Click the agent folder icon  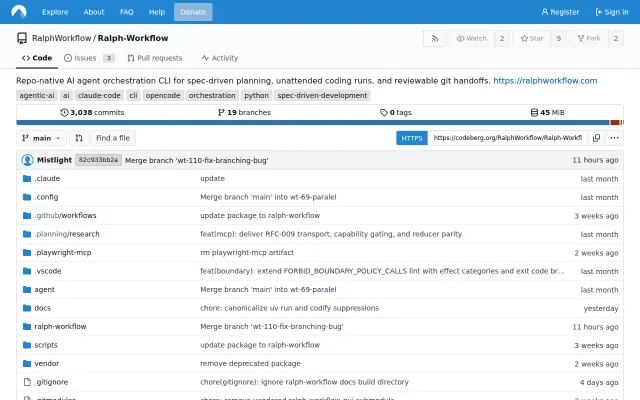[x=27, y=290]
